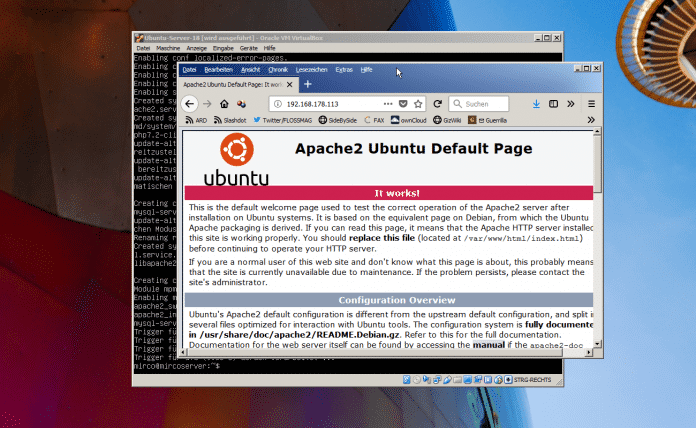Reload the page with the refresh icon
The width and height of the screenshot is (696, 428).
(438, 104)
